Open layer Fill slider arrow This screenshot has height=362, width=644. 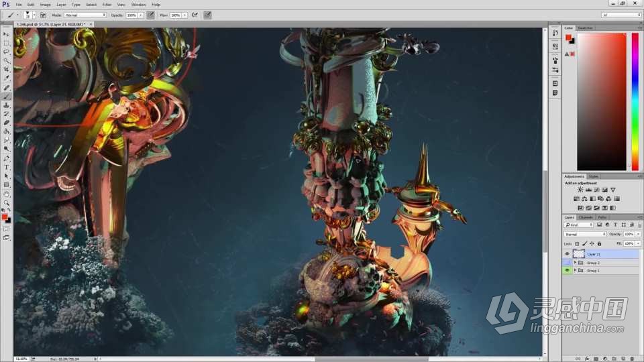pyautogui.click(x=638, y=243)
